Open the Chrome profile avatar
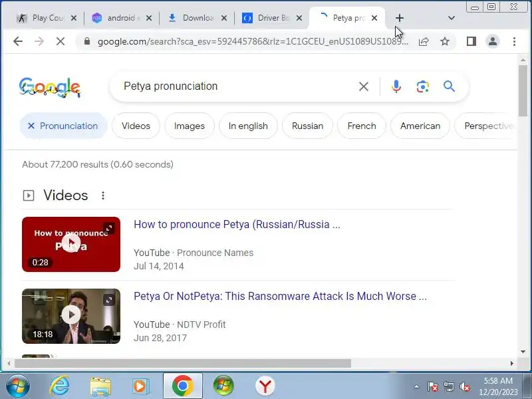Screen dimensions: 532x399 tap(493, 41)
